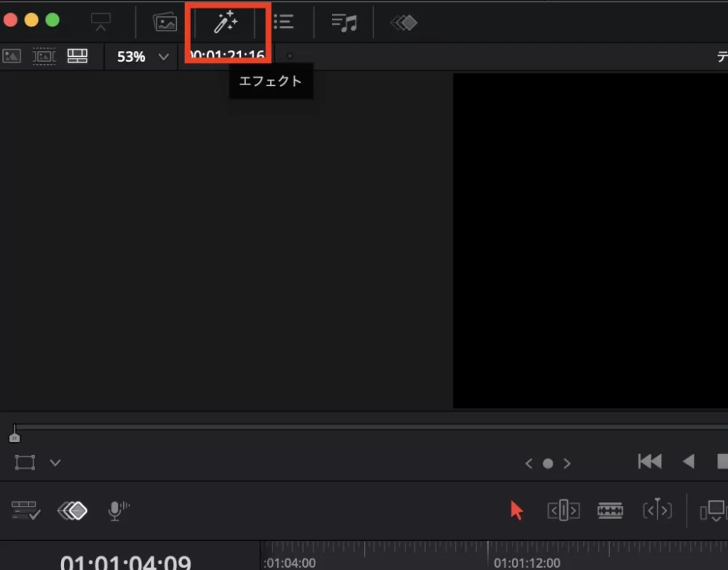Screen dimensions: 728x570
Task: Toggle the grid-style viewer layout icon
Action: click(x=77, y=56)
